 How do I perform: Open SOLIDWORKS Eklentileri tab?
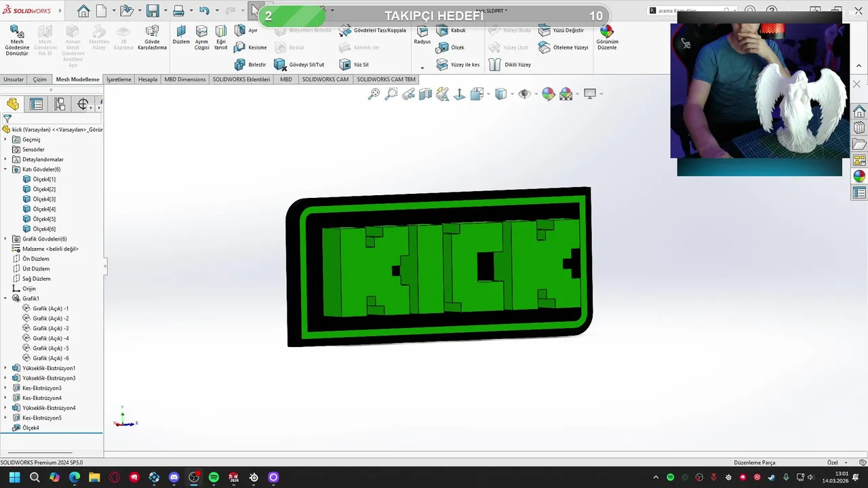coord(241,79)
